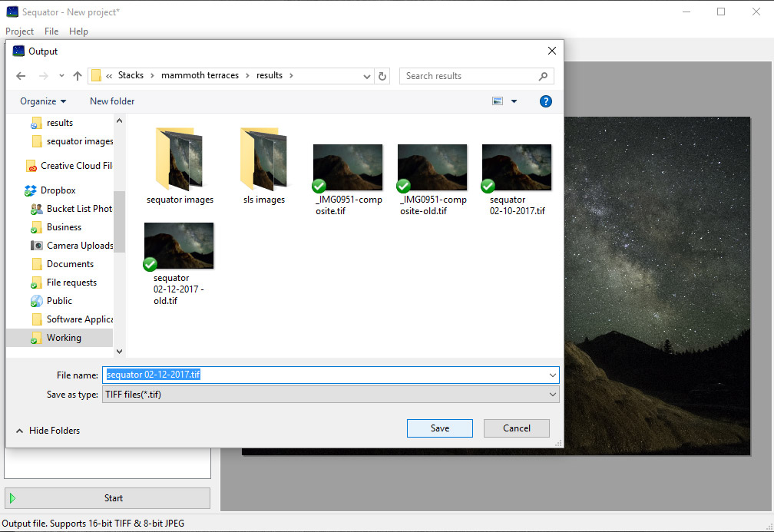
Task: Open Creative Cloud Files in sidebar
Action: (x=69, y=166)
